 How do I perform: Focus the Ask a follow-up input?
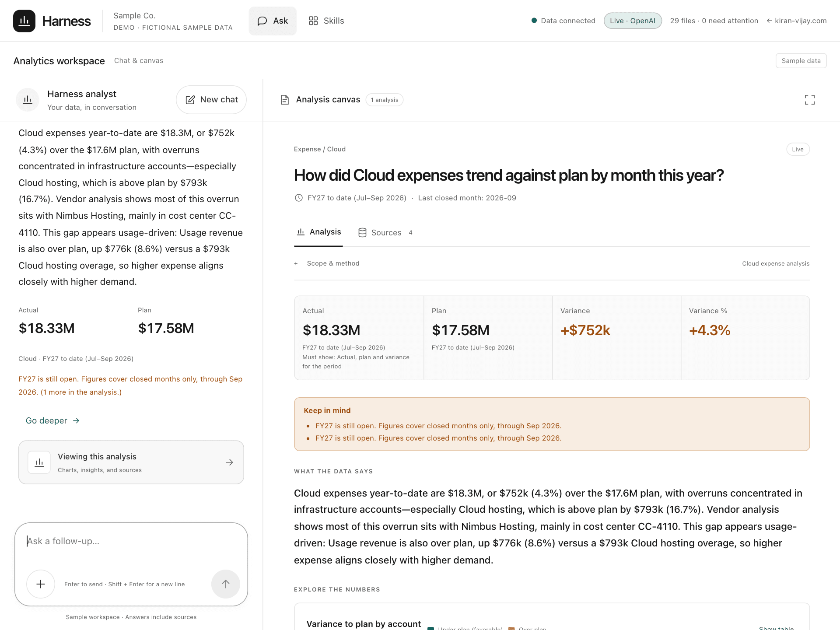[x=131, y=541]
